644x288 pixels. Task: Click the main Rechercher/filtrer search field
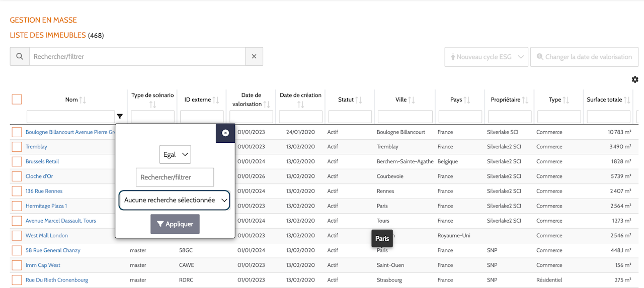point(137,57)
